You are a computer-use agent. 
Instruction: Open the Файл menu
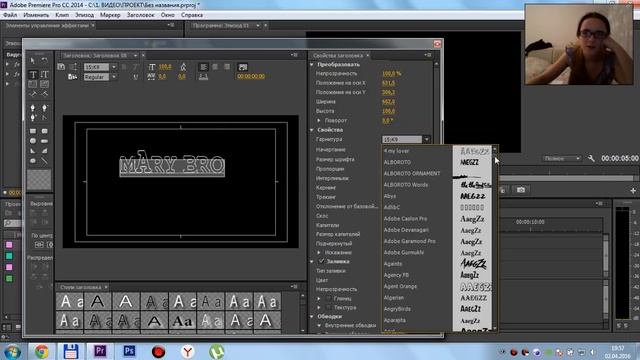click(10, 15)
